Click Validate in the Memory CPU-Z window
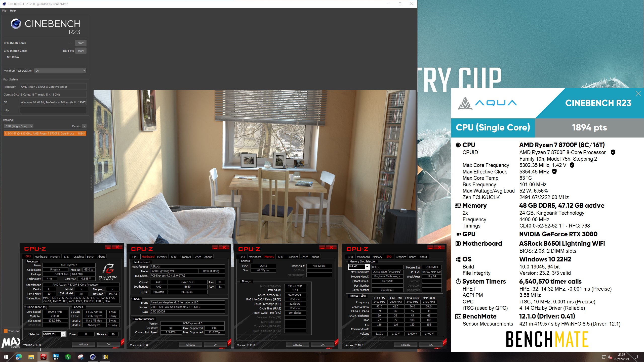The image size is (644, 362). point(297,345)
